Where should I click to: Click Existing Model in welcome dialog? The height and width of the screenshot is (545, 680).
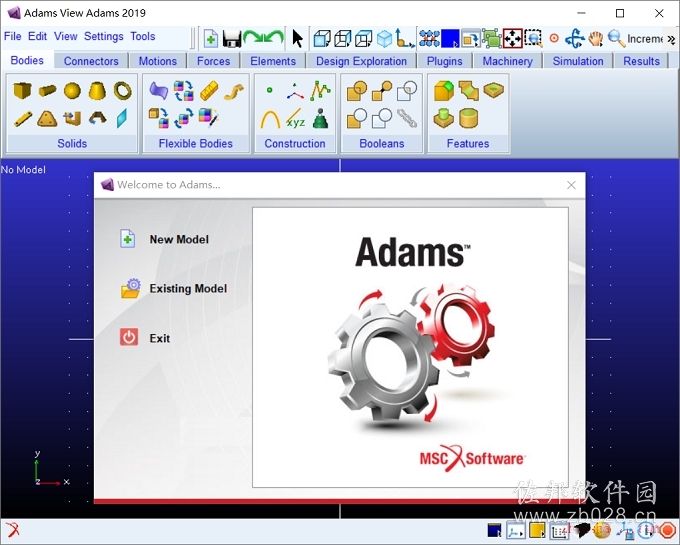(x=188, y=289)
